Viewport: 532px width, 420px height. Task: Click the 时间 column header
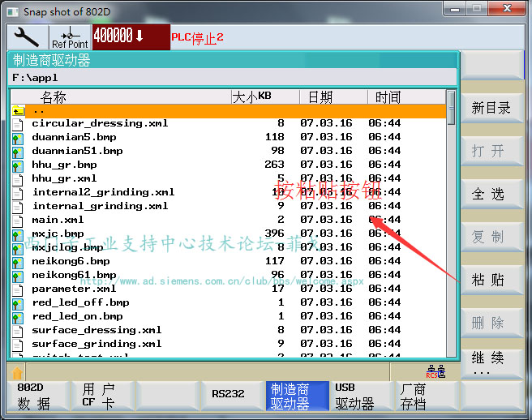[406, 97]
